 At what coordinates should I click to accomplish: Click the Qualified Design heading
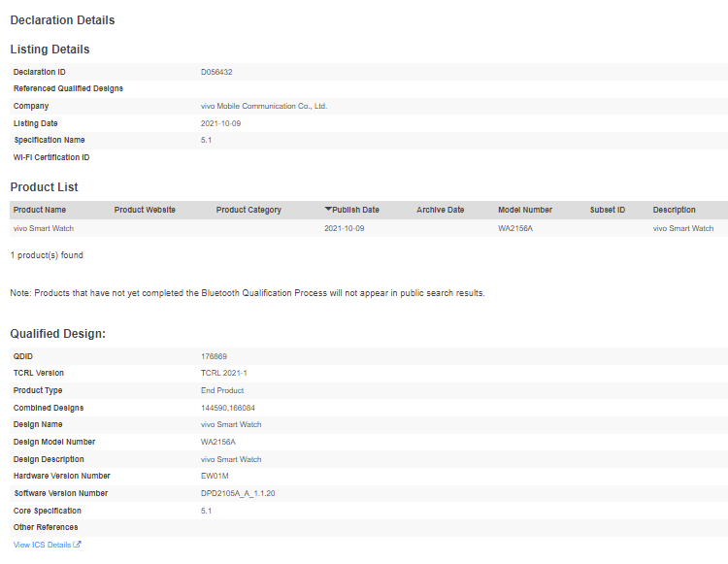(58, 334)
